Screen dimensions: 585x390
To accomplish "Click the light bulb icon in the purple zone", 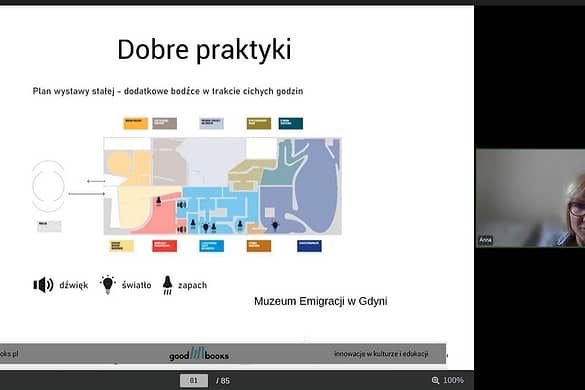I will click(x=275, y=225).
